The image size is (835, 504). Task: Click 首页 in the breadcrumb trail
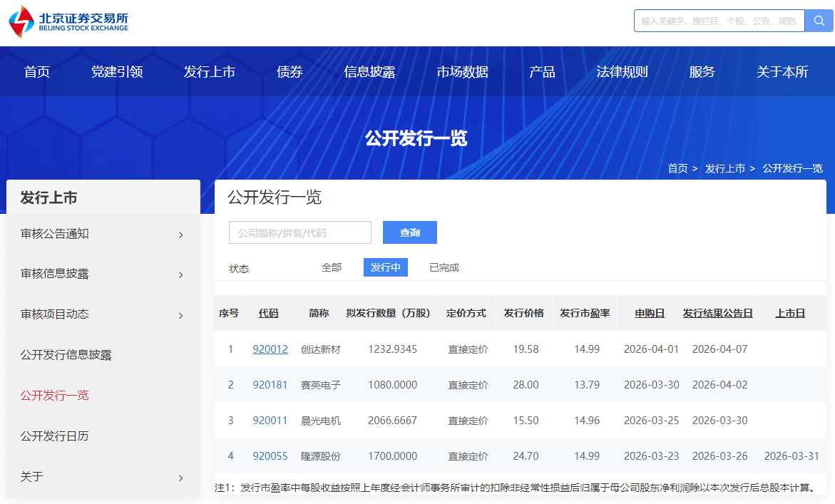[677, 168]
